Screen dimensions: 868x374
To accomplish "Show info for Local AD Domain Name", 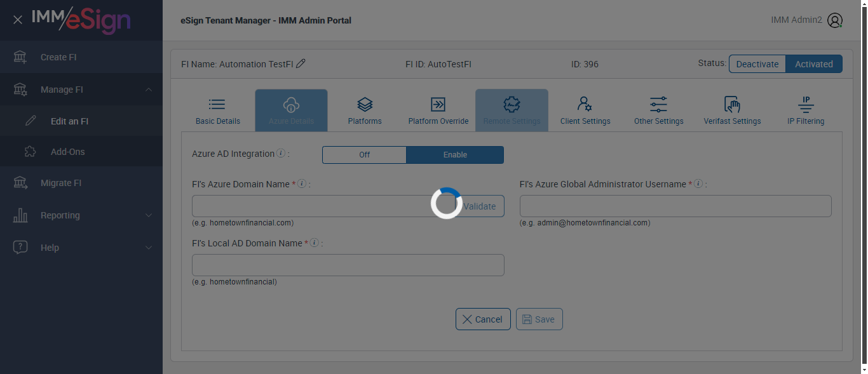I will [x=315, y=243].
